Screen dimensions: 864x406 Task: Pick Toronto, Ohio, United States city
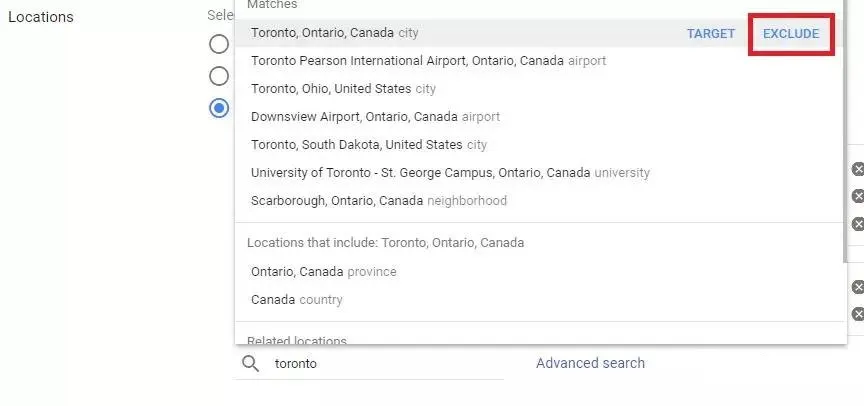tap(343, 89)
